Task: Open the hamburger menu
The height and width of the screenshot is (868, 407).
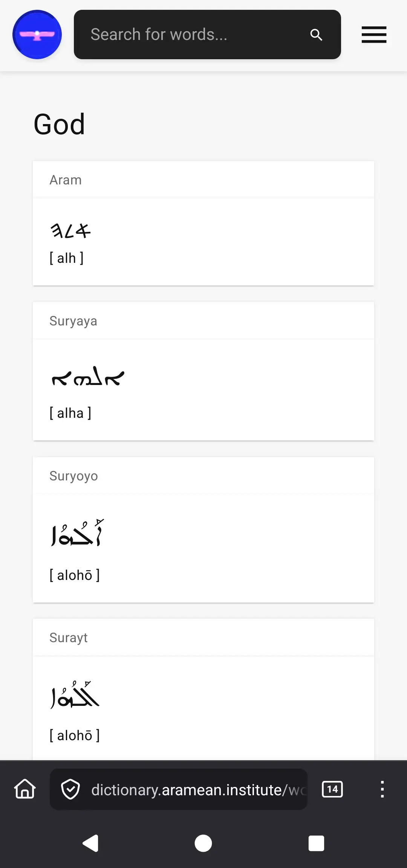Action: (374, 35)
